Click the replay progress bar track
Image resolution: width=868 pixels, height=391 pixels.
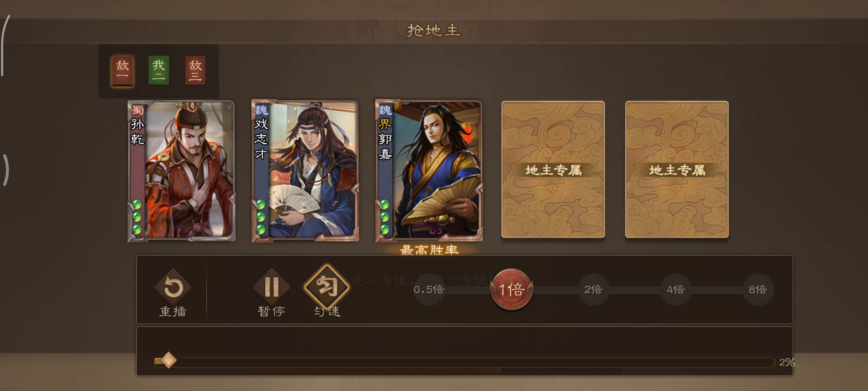(x=464, y=362)
